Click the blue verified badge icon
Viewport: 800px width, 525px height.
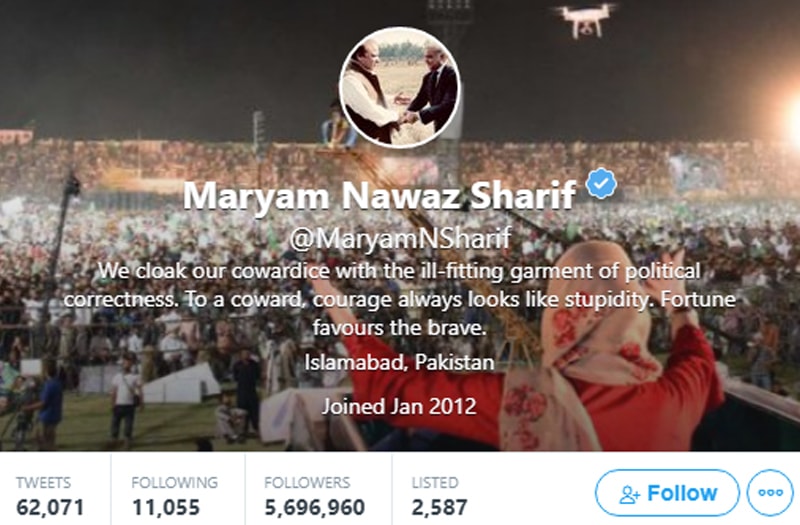602,183
